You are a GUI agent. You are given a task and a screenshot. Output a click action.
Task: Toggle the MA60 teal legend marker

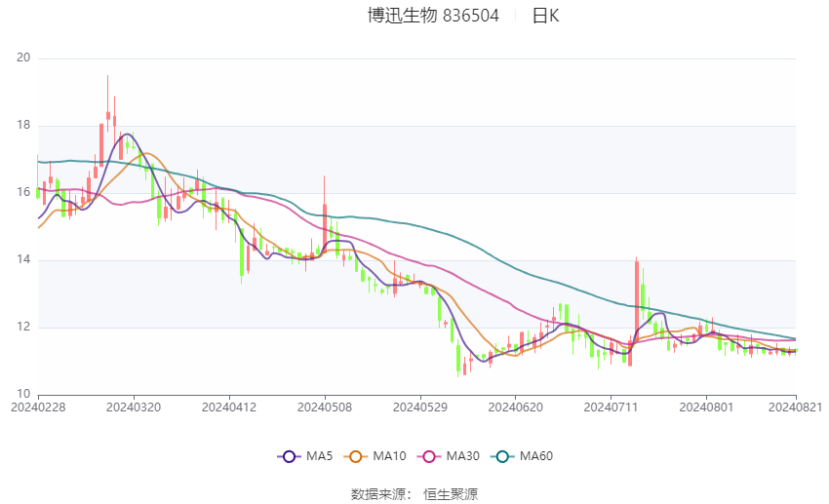[501, 456]
